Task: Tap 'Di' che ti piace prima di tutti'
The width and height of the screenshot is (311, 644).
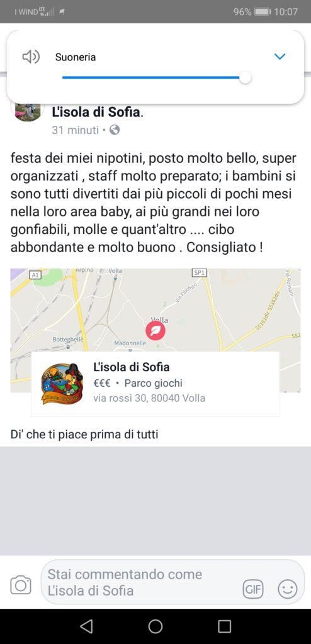Action: point(84,435)
